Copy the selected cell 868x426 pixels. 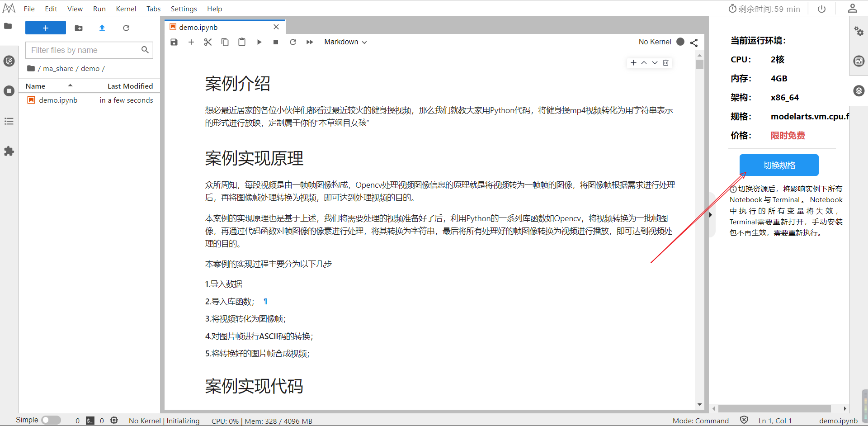[x=225, y=42]
